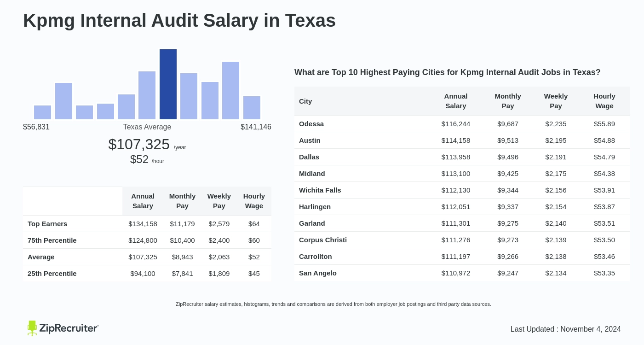Click Hourly Wage header in percentile table

pos(254,201)
